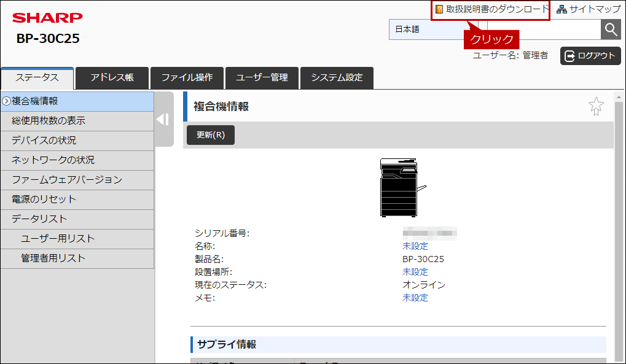Switch to the ファイル操作 tab
626x364 pixels.
click(x=187, y=78)
